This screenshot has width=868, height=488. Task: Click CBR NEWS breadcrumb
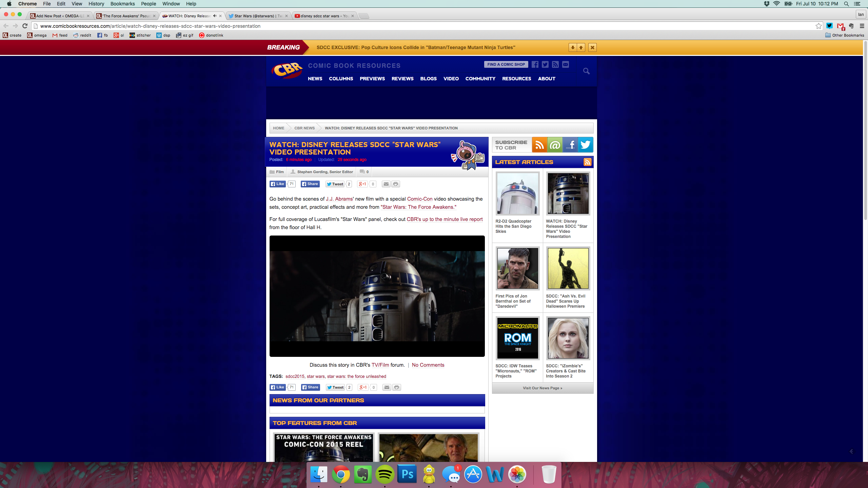[304, 128]
